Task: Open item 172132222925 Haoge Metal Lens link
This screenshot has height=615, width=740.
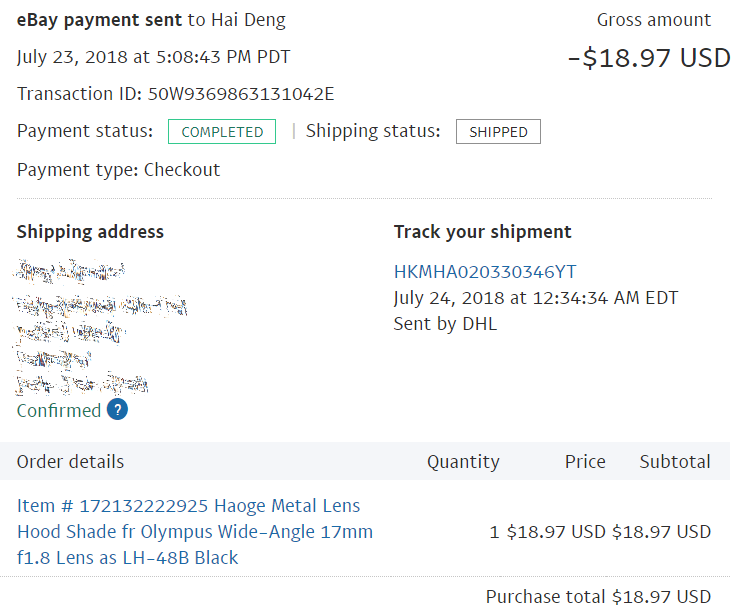Action: [194, 531]
